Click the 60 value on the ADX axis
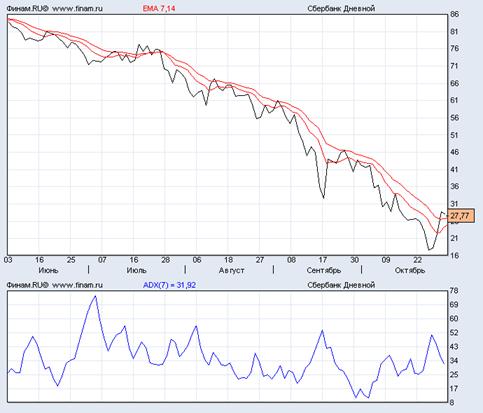Screen dimensions: 483x413 click(x=453, y=319)
